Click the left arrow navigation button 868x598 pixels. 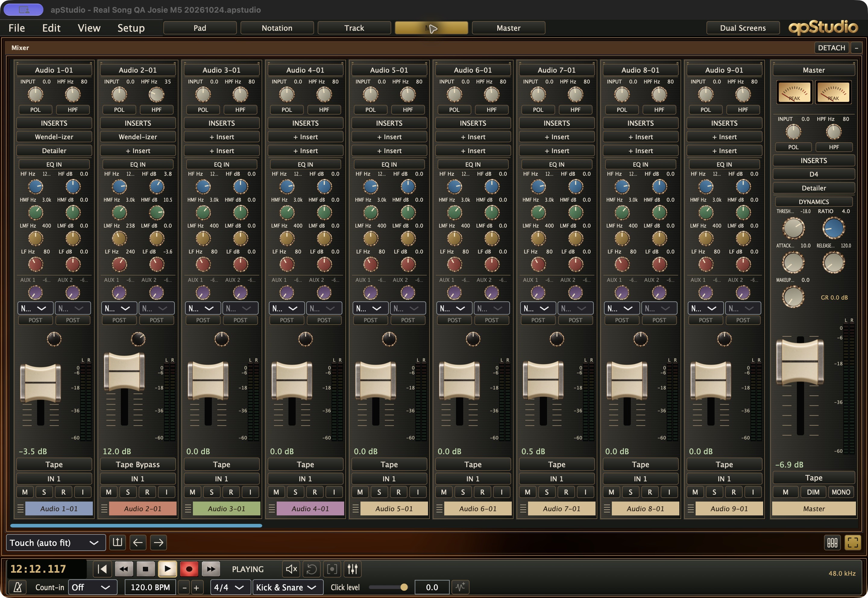click(x=138, y=543)
